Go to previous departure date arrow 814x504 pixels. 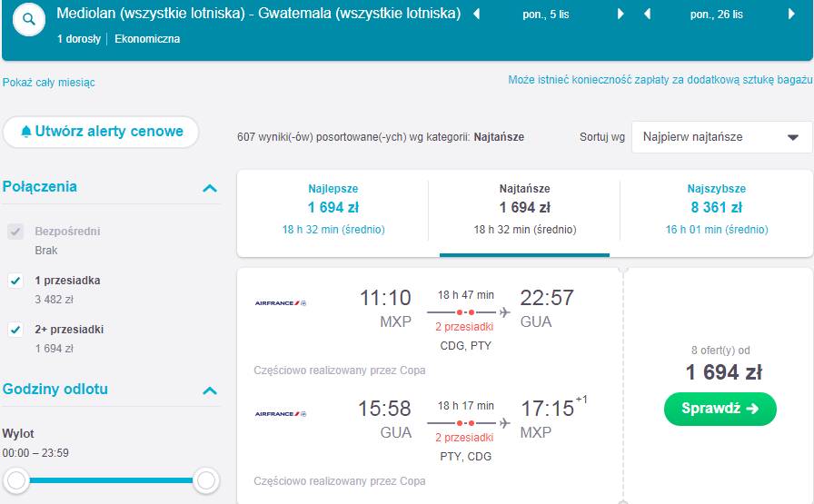tap(477, 14)
